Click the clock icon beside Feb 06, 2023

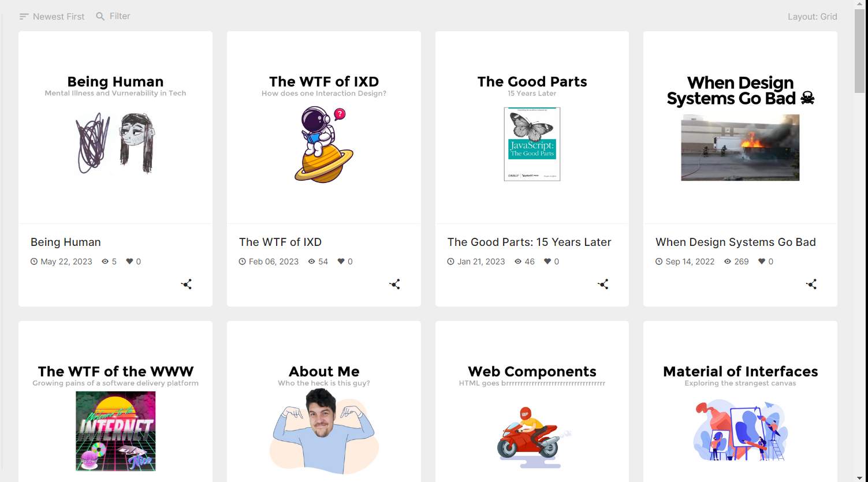point(243,261)
